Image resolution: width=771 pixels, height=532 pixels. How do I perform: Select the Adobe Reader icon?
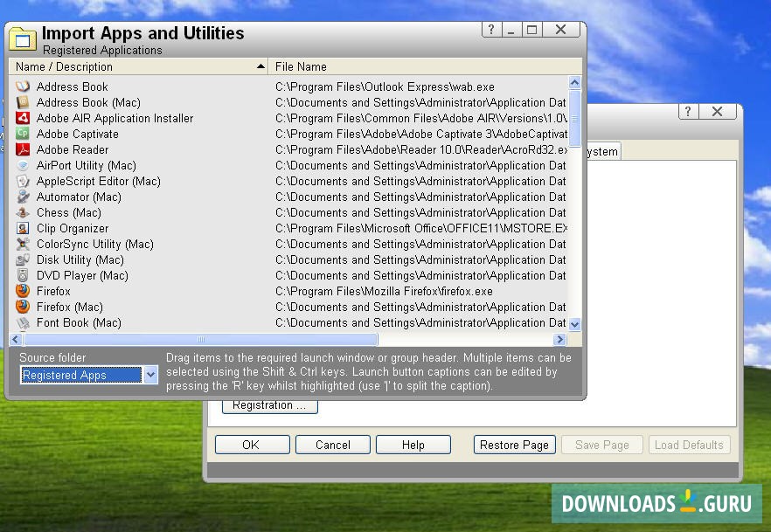tap(22, 149)
